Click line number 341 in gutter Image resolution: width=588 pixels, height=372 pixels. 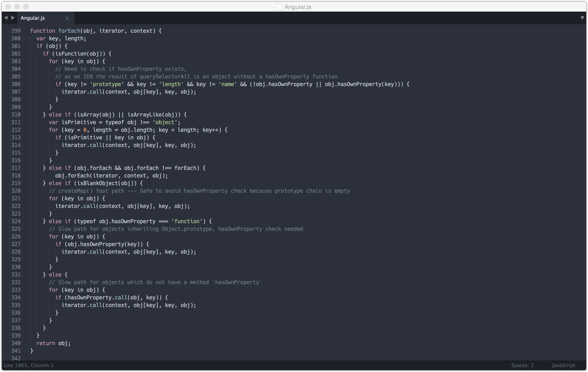pyautogui.click(x=16, y=351)
